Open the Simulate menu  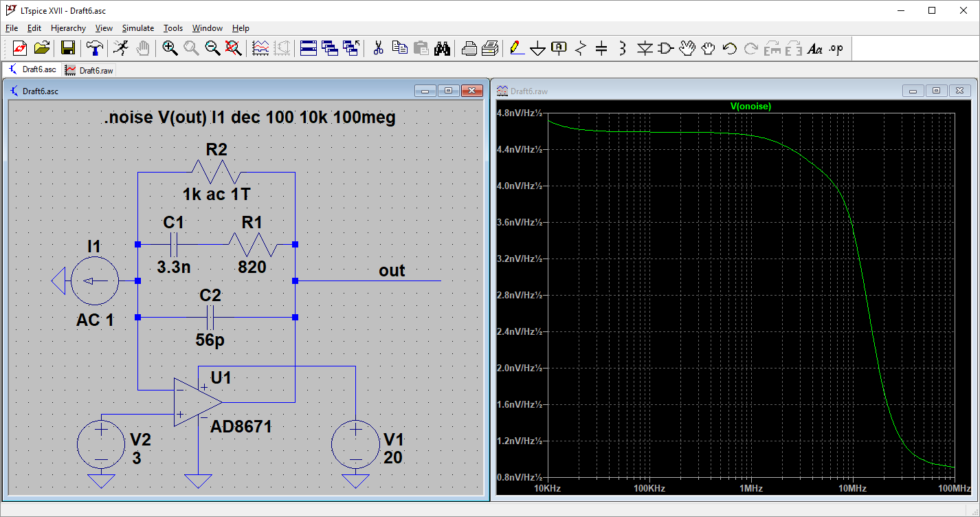[x=138, y=28]
